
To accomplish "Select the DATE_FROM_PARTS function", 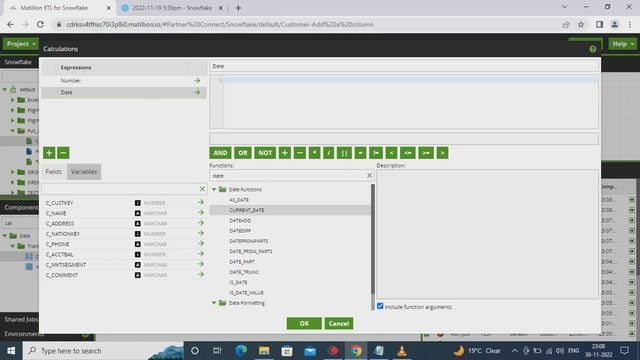I will (x=251, y=251).
